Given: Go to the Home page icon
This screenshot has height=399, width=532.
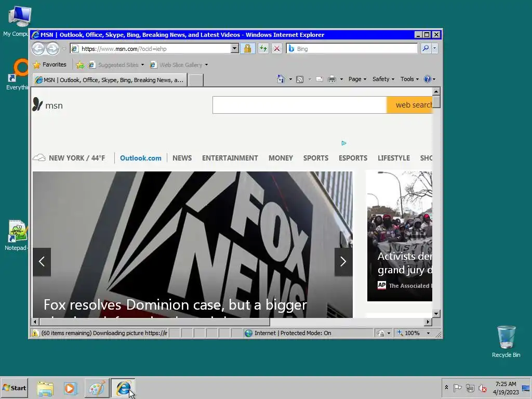Looking at the screenshot, I should pos(281,79).
